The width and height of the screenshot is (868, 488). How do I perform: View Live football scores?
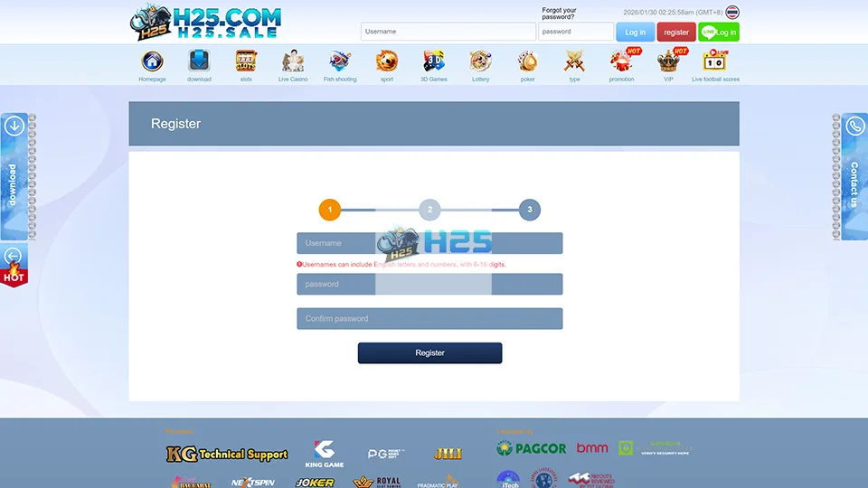tap(715, 61)
